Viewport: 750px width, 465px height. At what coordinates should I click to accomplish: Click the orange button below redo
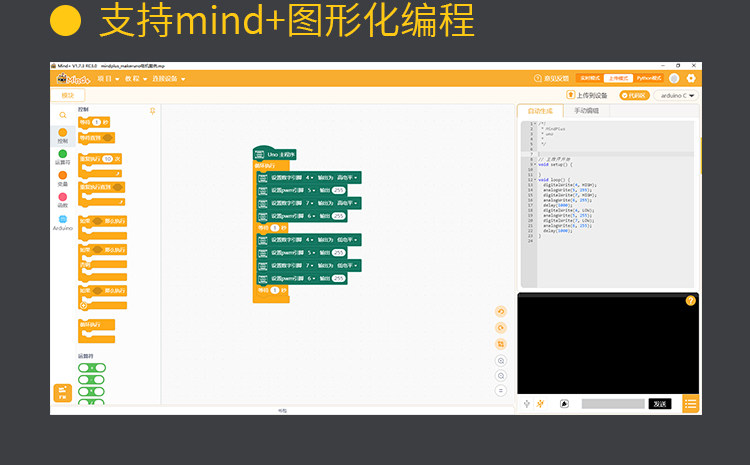[501, 344]
